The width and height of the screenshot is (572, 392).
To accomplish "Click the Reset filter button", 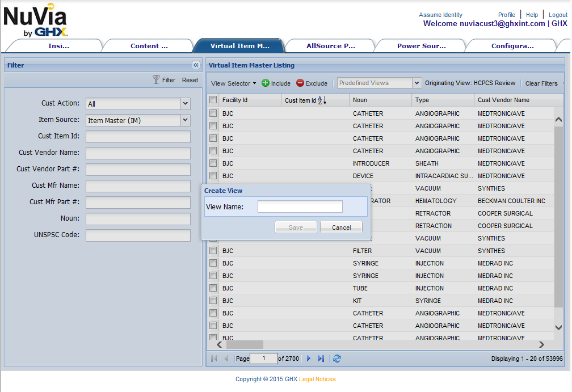I will [190, 80].
